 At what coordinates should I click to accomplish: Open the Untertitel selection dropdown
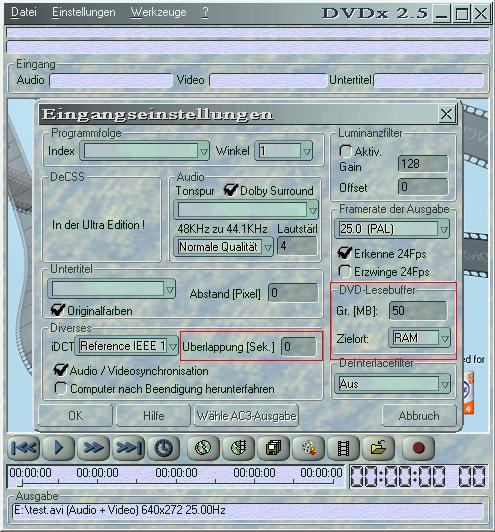pos(170,289)
